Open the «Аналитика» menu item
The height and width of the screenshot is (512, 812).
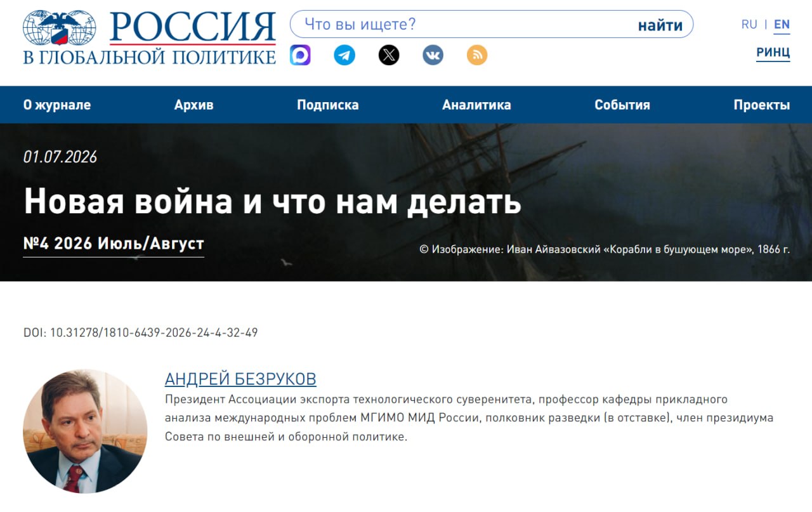(476, 105)
